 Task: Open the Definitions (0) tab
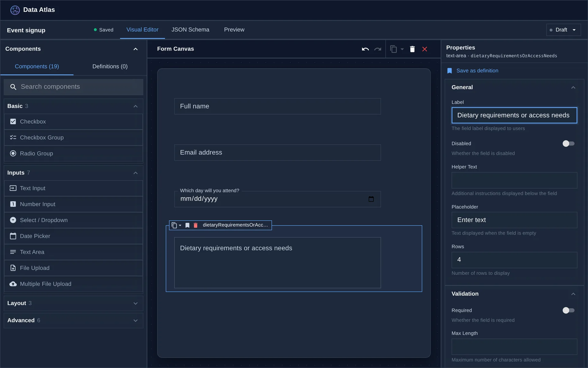click(x=110, y=67)
